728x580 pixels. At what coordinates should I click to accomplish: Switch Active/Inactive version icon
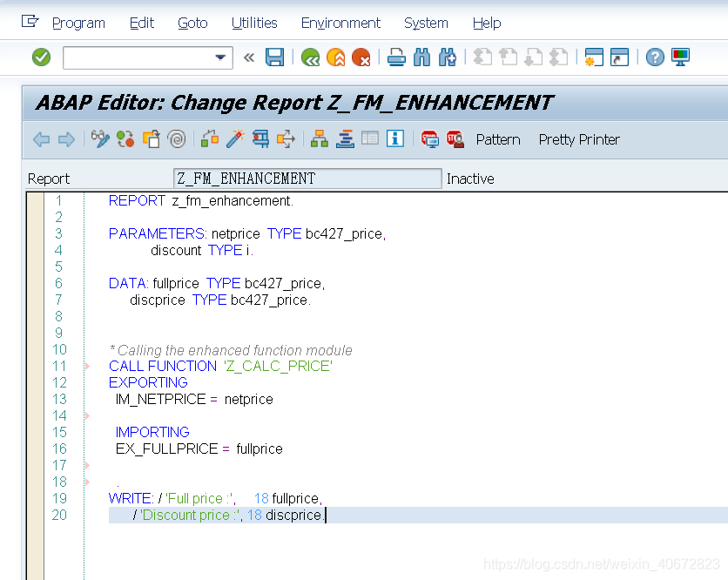[125, 139]
